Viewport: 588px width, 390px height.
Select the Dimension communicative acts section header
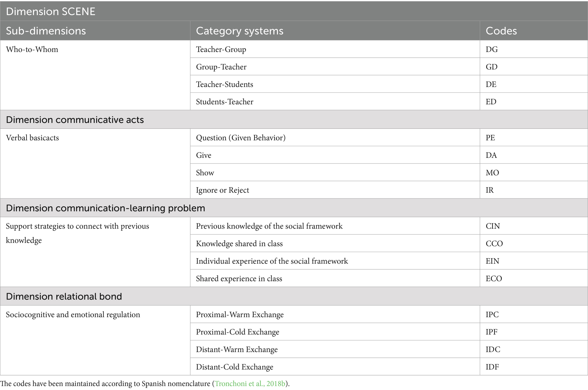point(294,120)
